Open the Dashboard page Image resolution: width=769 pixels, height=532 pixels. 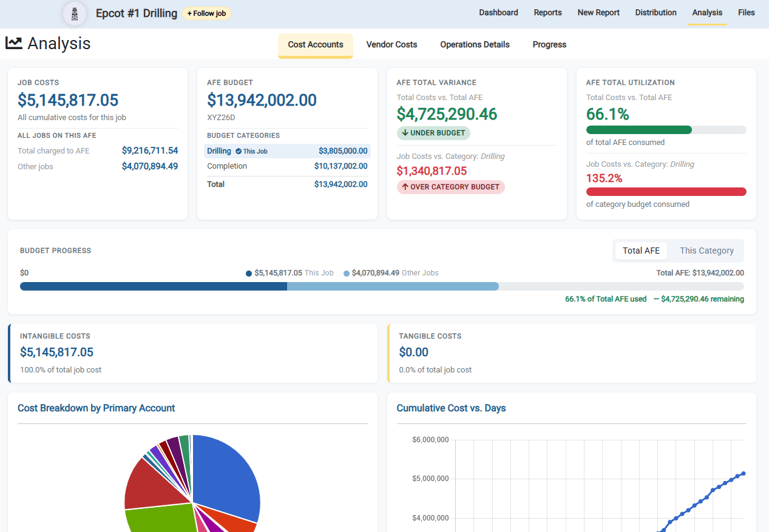(x=498, y=13)
